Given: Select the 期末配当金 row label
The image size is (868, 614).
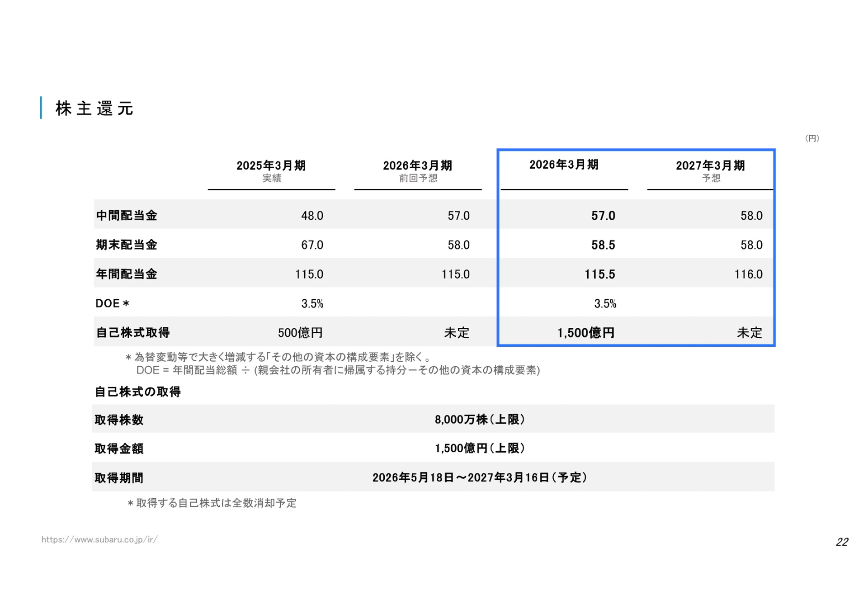Looking at the screenshot, I should tap(127, 245).
